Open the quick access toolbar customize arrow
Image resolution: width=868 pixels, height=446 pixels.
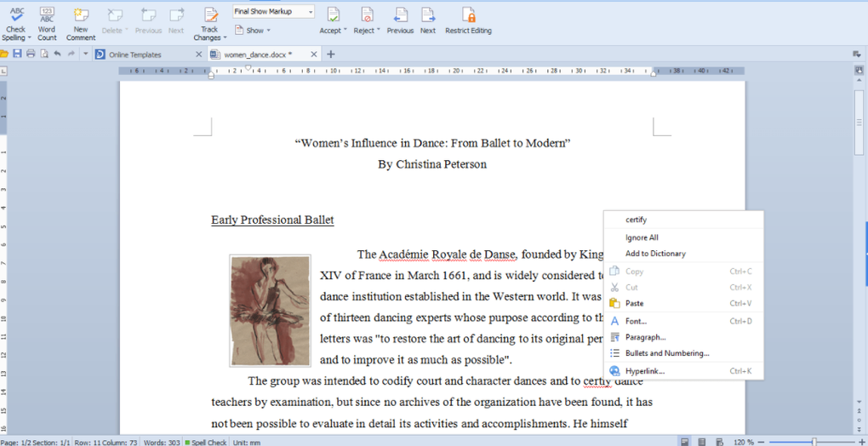pos(85,54)
